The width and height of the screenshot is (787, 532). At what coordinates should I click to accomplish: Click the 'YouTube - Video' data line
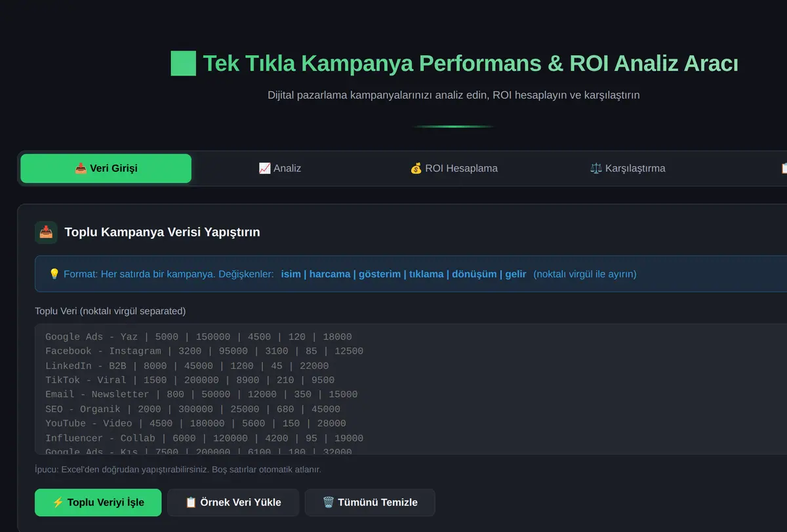(195, 423)
